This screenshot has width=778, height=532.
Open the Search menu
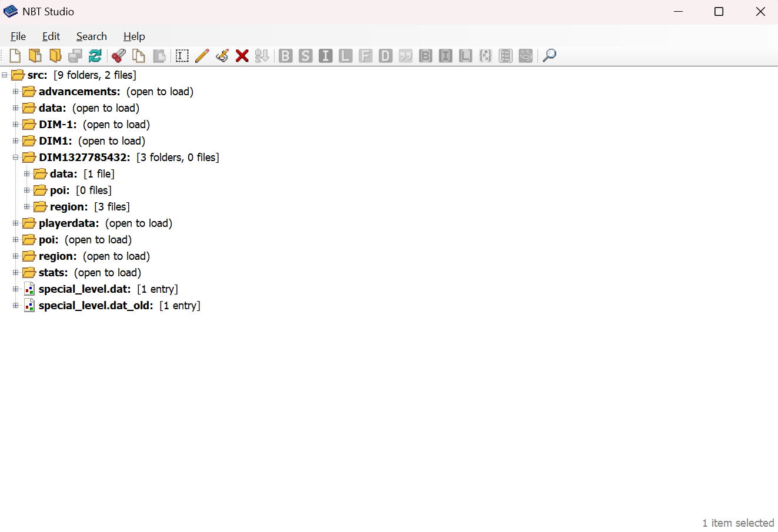pyautogui.click(x=92, y=36)
